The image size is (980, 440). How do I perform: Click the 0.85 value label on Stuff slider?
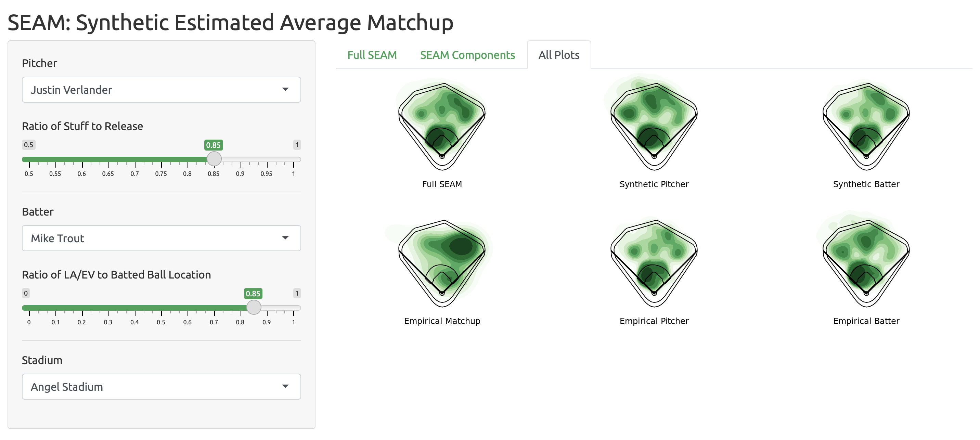pos(214,145)
